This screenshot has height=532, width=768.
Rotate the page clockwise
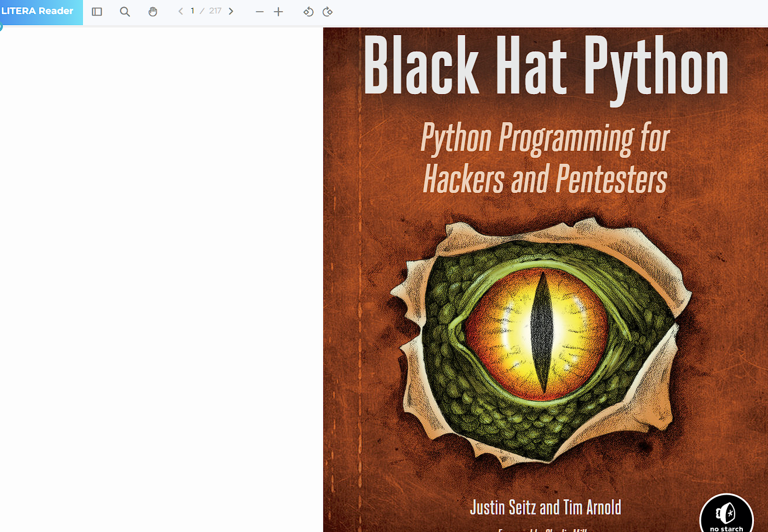pyautogui.click(x=327, y=12)
